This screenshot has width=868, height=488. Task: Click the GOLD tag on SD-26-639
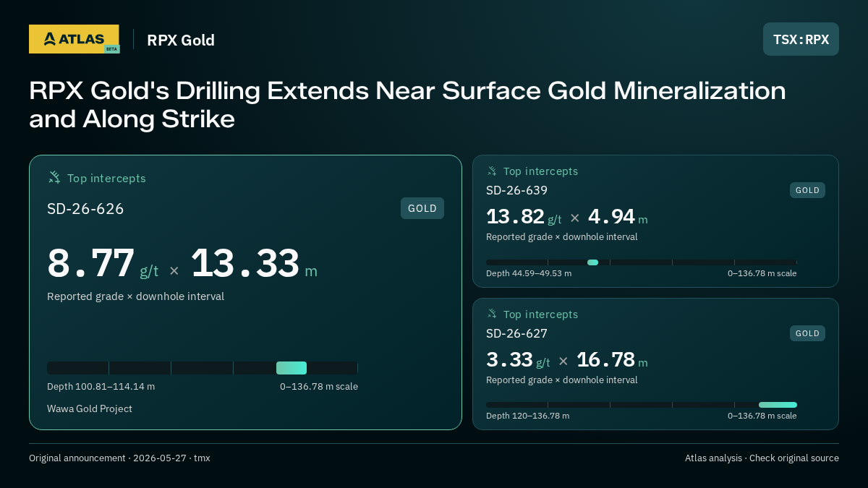coord(807,190)
